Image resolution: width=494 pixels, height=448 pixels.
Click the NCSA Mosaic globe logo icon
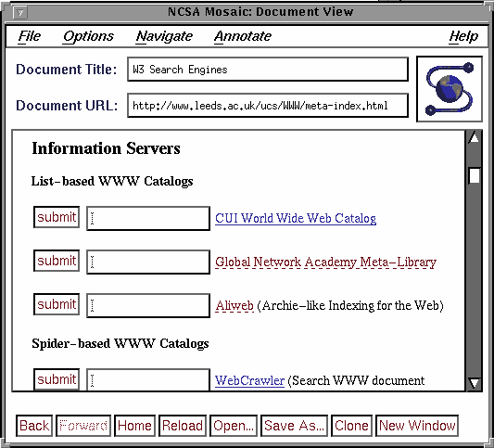450,89
